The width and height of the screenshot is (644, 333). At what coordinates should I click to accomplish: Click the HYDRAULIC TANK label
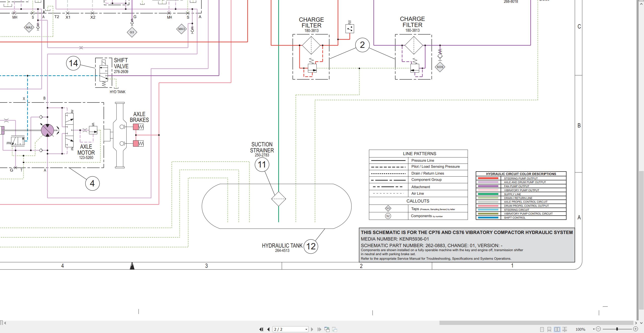coord(282,246)
